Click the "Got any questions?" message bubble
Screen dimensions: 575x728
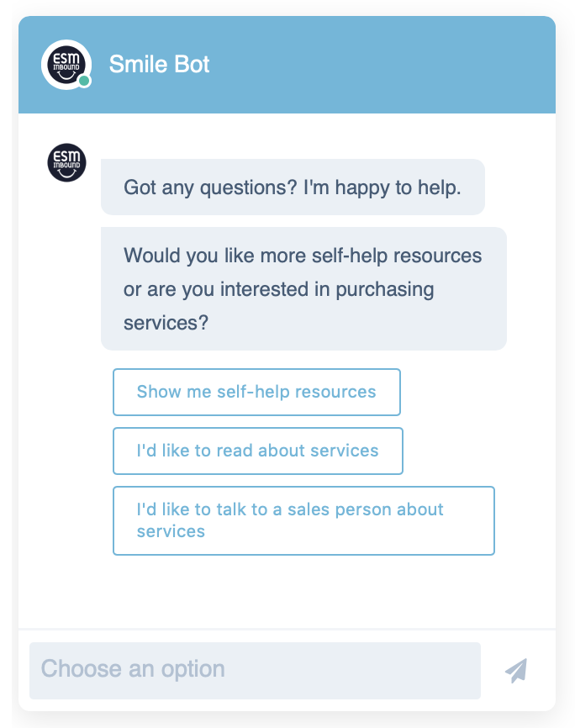point(293,187)
